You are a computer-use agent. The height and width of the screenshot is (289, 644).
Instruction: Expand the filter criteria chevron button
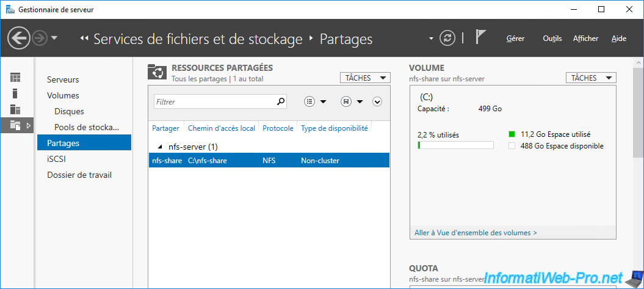click(x=377, y=102)
